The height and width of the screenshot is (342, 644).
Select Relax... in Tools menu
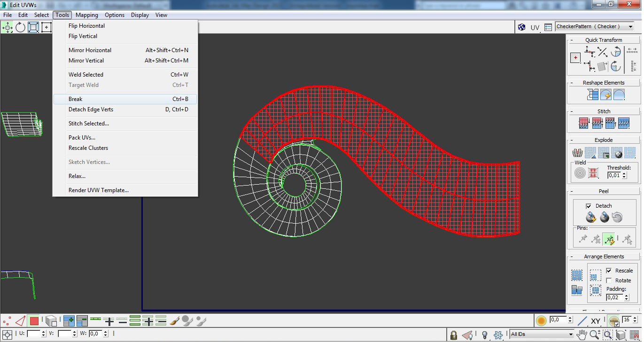click(x=77, y=176)
